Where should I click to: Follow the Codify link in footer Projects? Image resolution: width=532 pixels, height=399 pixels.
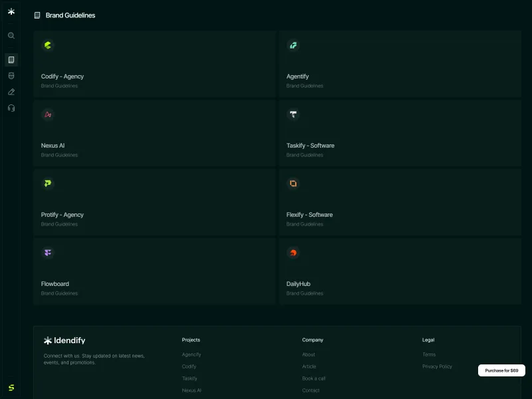(189, 366)
